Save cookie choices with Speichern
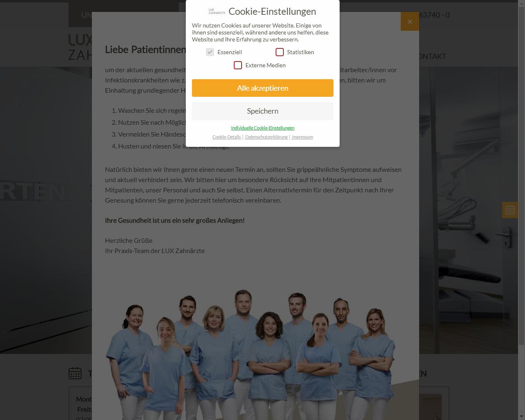Screen dimensions: 525x420 point(262,111)
